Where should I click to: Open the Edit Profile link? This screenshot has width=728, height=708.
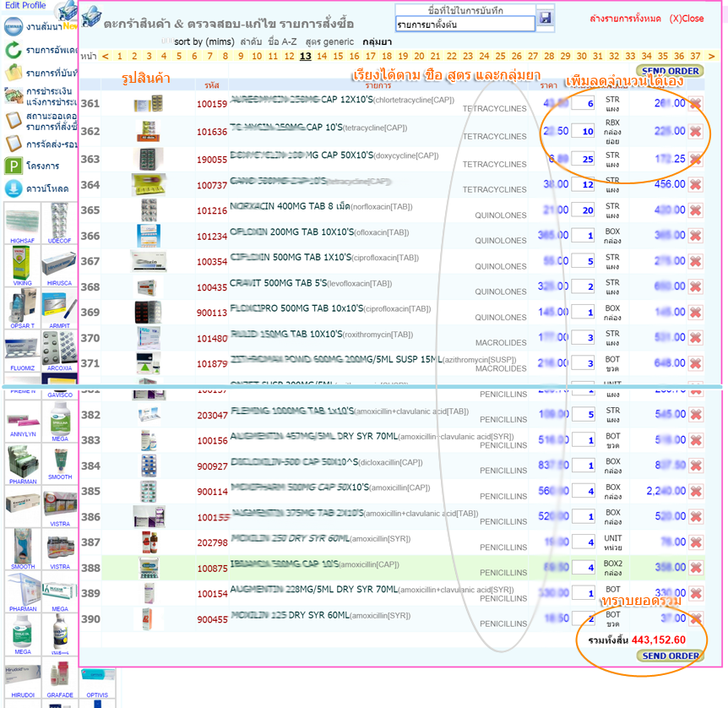point(25,5)
